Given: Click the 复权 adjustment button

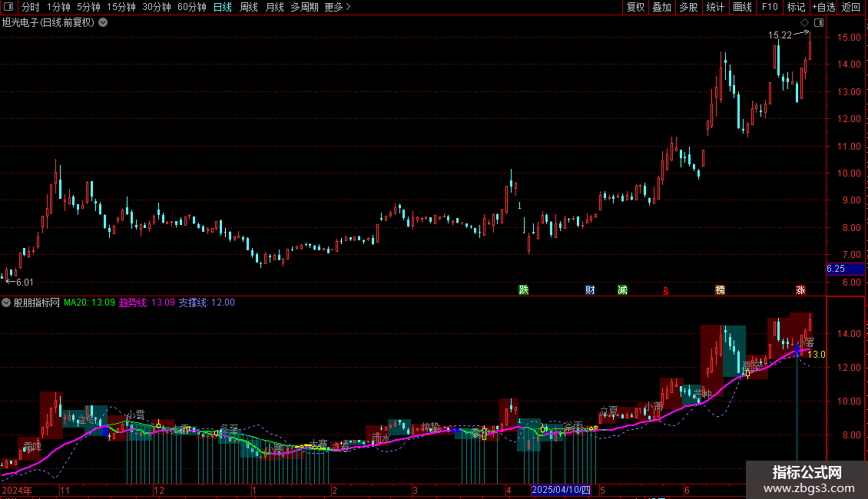Looking at the screenshot, I should (x=635, y=7).
